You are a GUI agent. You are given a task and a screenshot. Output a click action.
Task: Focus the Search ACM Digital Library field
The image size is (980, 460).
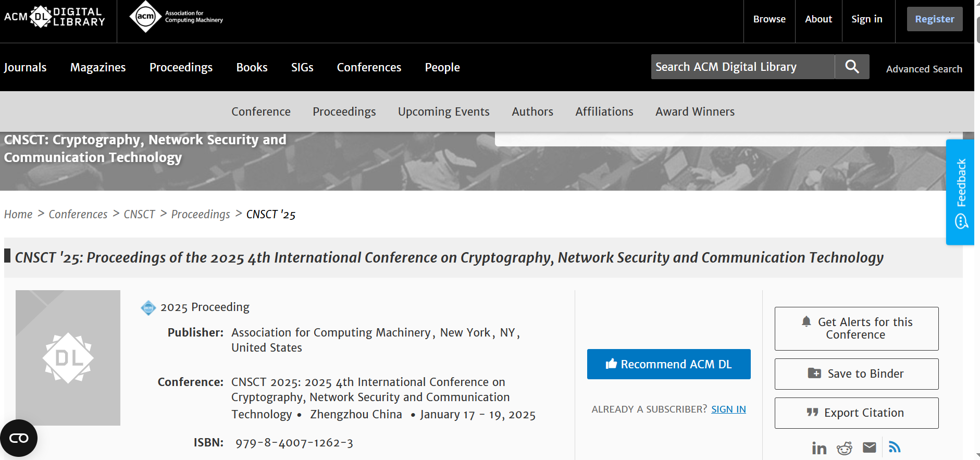point(742,67)
